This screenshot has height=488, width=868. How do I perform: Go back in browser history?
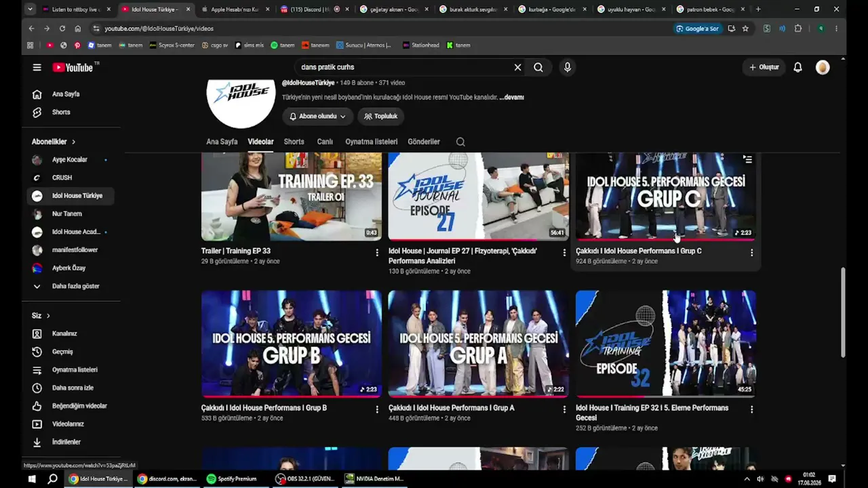pyautogui.click(x=31, y=28)
